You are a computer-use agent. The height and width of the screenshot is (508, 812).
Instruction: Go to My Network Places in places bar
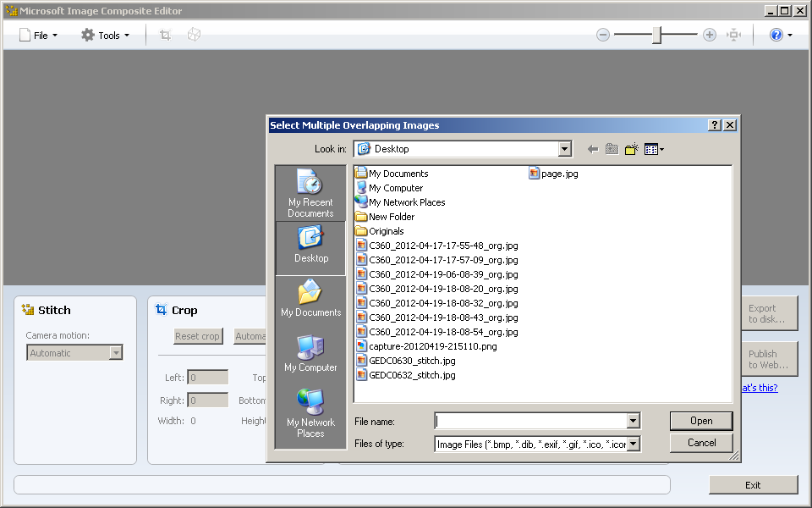tap(310, 414)
